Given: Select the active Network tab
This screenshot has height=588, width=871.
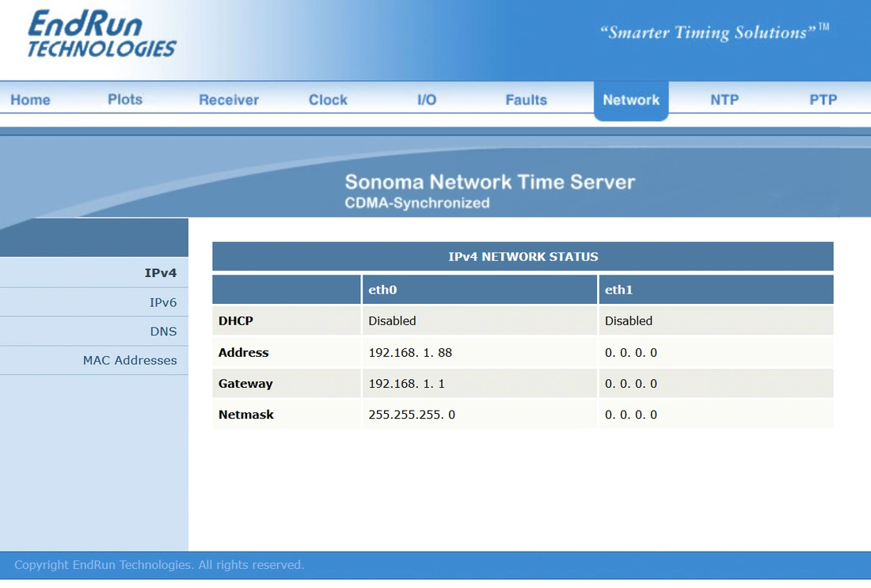Looking at the screenshot, I should tap(631, 101).
